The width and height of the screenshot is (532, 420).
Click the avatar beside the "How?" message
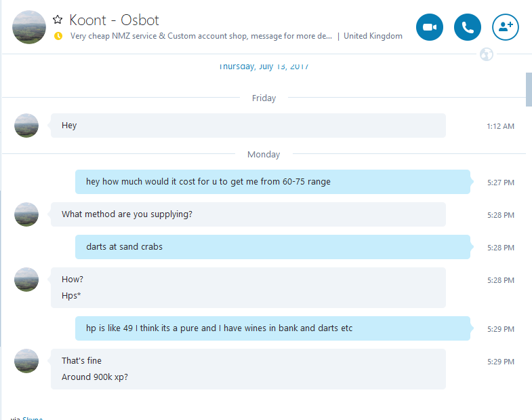click(x=26, y=280)
